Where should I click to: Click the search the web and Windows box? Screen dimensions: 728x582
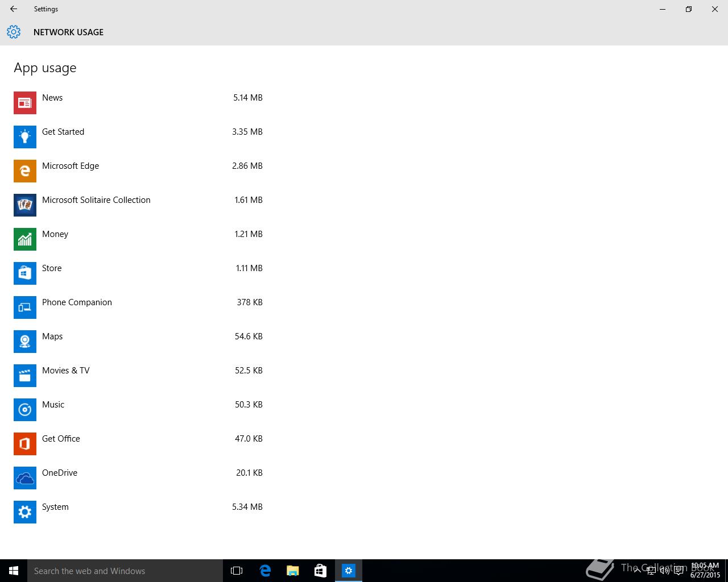[125, 571]
